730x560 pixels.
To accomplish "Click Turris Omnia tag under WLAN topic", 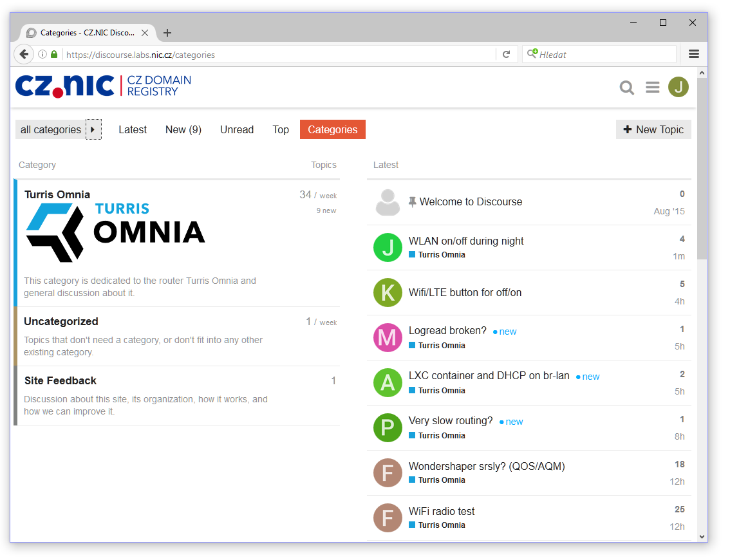I will coord(436,255).
